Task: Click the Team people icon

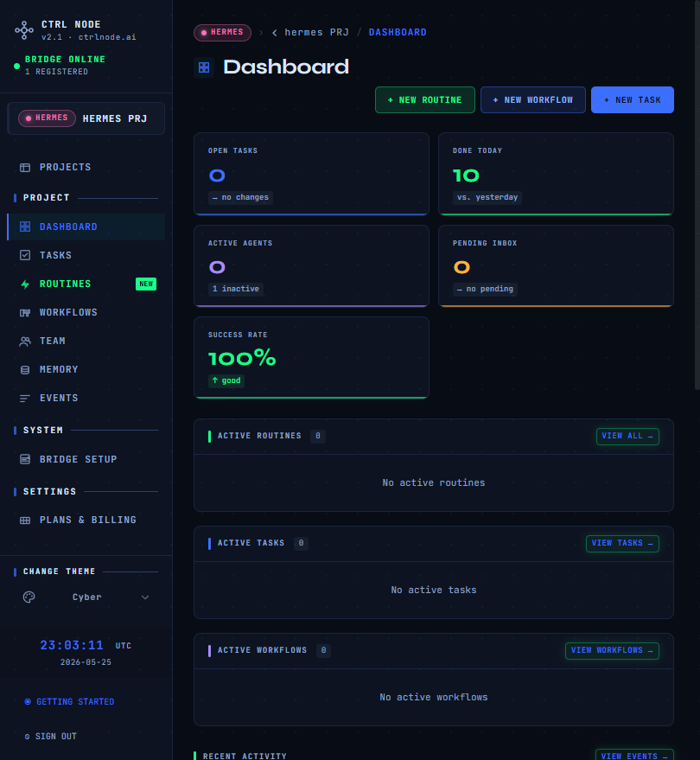Action: (25, 342)
